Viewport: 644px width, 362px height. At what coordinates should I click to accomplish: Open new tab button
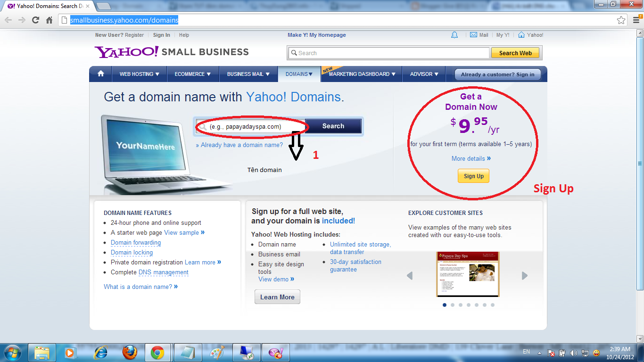104,6
